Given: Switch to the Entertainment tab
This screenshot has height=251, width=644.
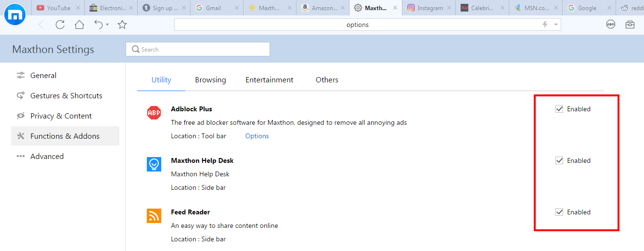Looking at the screenshot, I should point(270,80).
